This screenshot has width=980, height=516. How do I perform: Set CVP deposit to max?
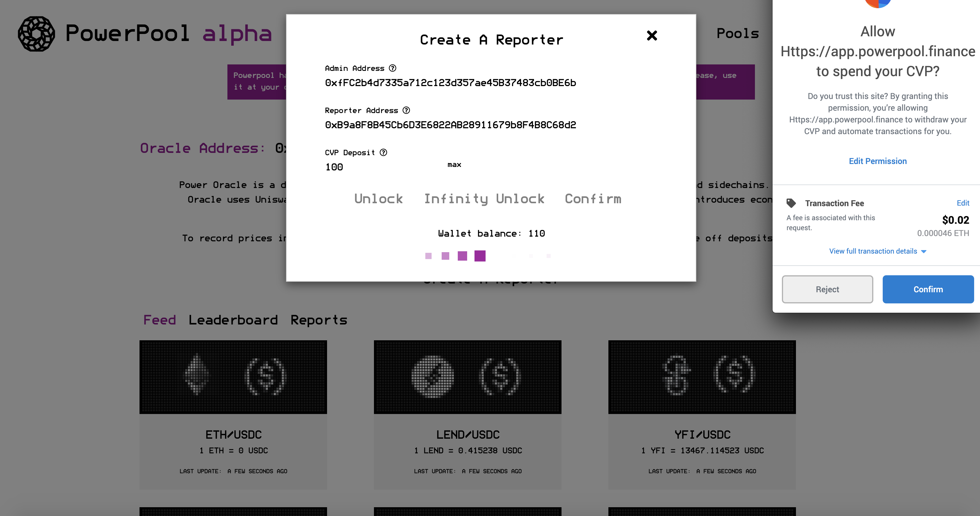[454, 165]
